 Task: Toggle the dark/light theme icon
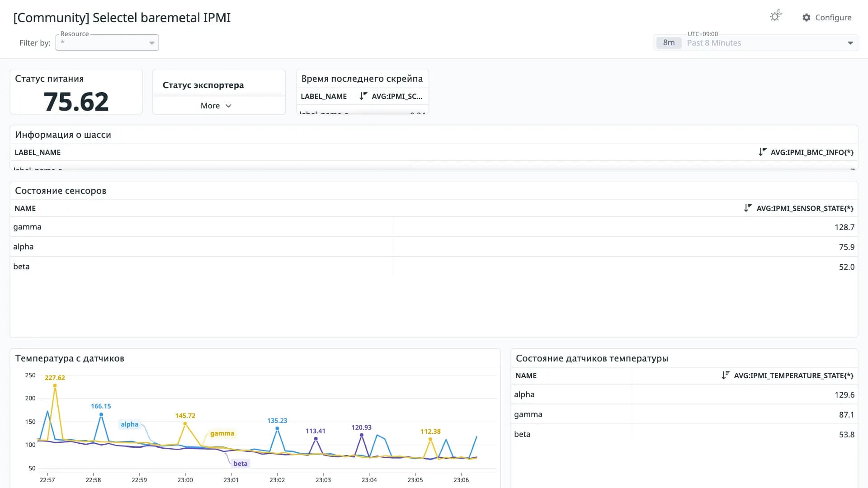click(776, 16)
